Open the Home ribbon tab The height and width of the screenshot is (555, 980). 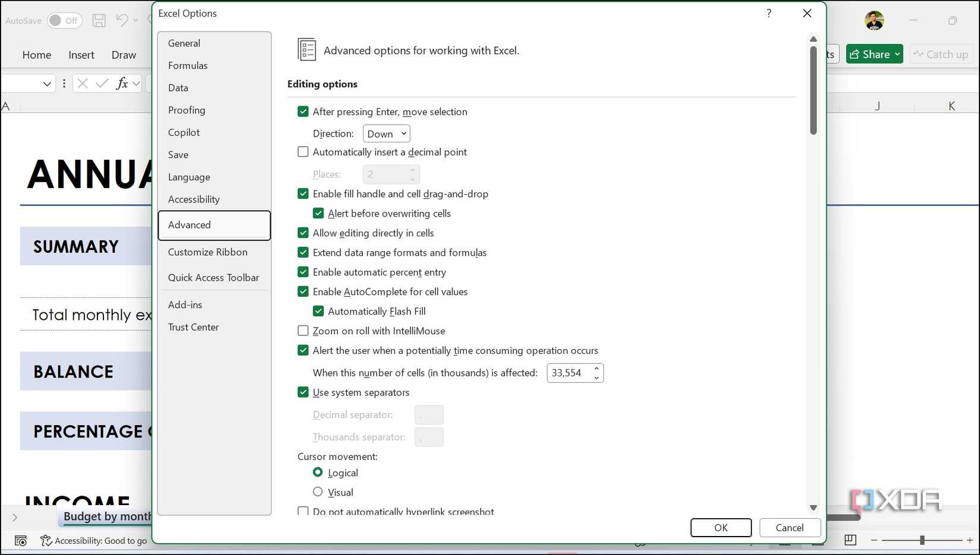(x=37, y=55)
